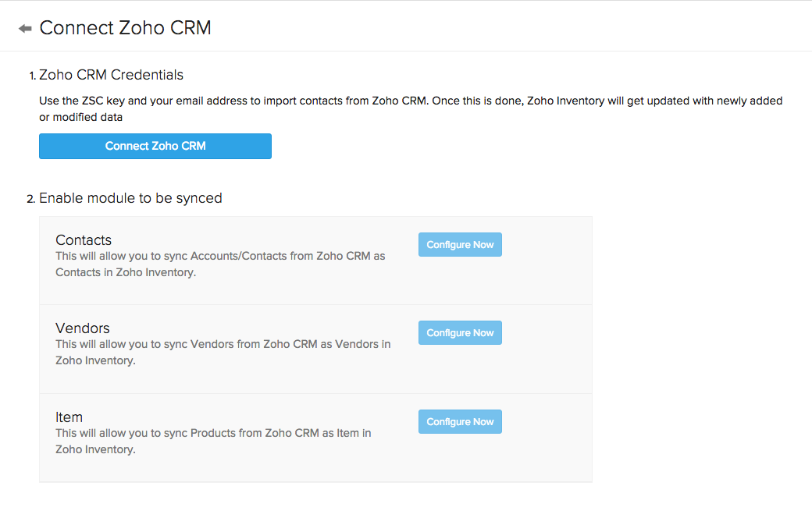This screenshot has width=812, height=532.
Task: Select the Item module heading
Action: tap(69, 417)
